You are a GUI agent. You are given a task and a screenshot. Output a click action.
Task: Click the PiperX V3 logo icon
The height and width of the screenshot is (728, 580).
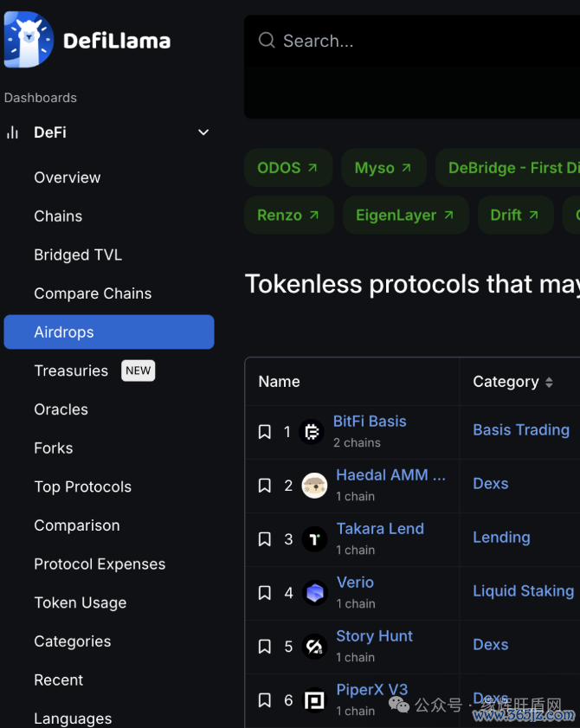click(x=314, y=700)
